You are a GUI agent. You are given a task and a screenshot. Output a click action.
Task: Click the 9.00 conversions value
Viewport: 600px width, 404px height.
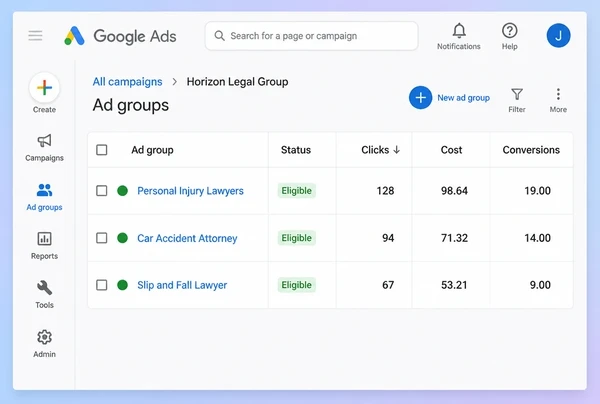click(540, 285)
